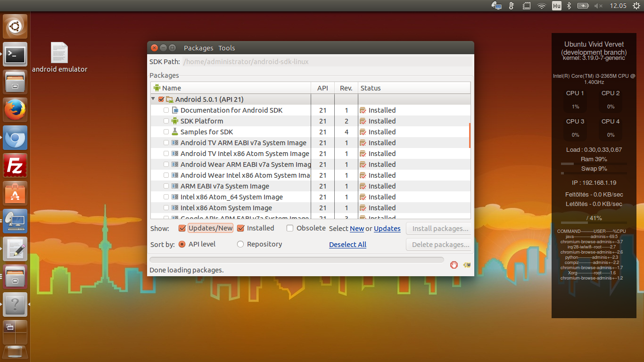Image resolution: width=644 pixels, height=362 pixels.
Task: Open the Tools menu
Action: pyautogui.click(x=226, y=48)
